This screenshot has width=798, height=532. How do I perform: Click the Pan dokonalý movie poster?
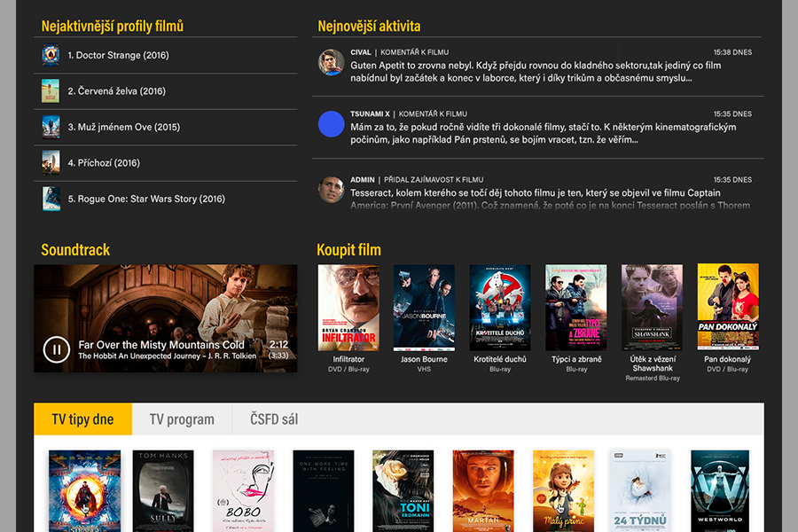click(727, 307)
